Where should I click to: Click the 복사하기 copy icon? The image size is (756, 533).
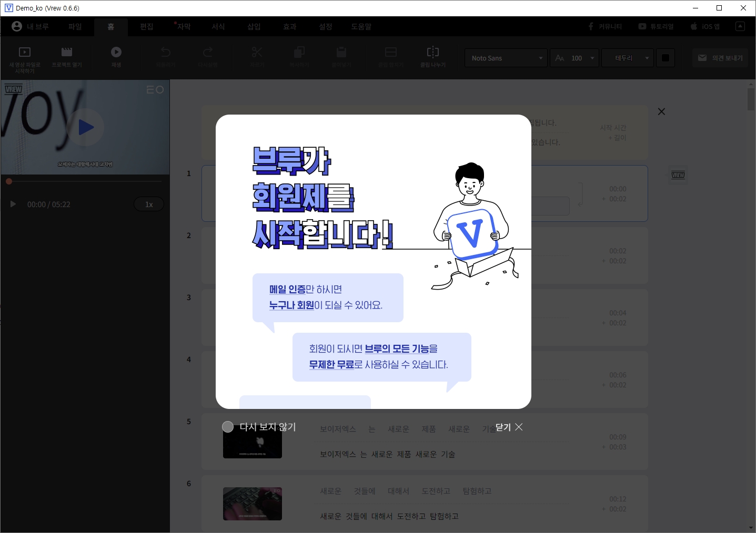click(x=299, y=52)
